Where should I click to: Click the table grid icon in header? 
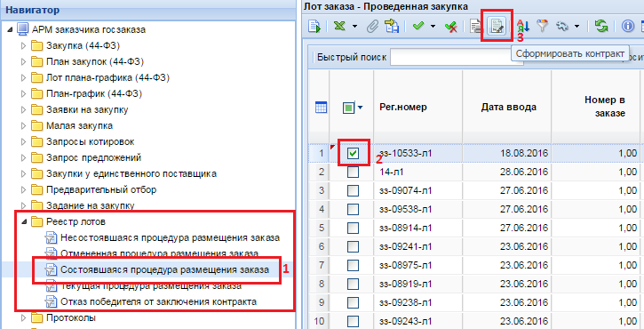point(321,108)
